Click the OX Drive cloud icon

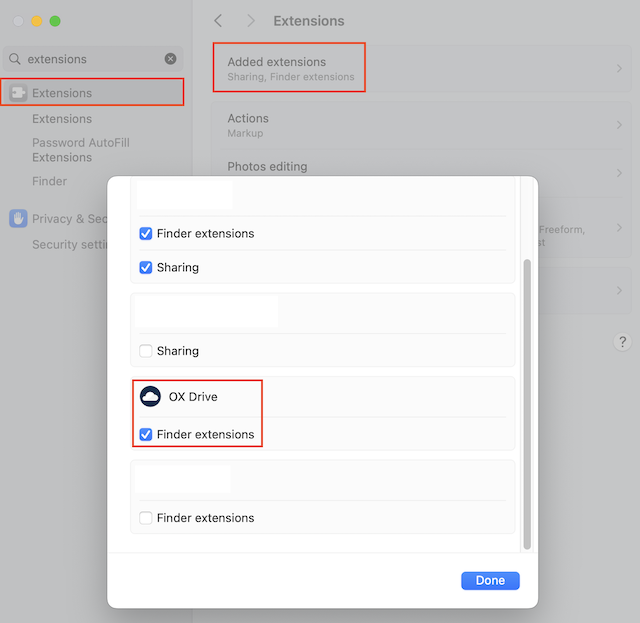[150, 396]
